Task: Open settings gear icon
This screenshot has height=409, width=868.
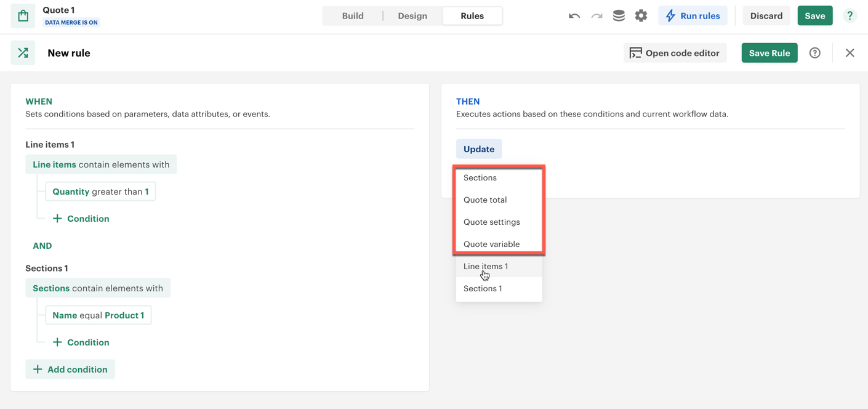Action: [x=641, y=16]
